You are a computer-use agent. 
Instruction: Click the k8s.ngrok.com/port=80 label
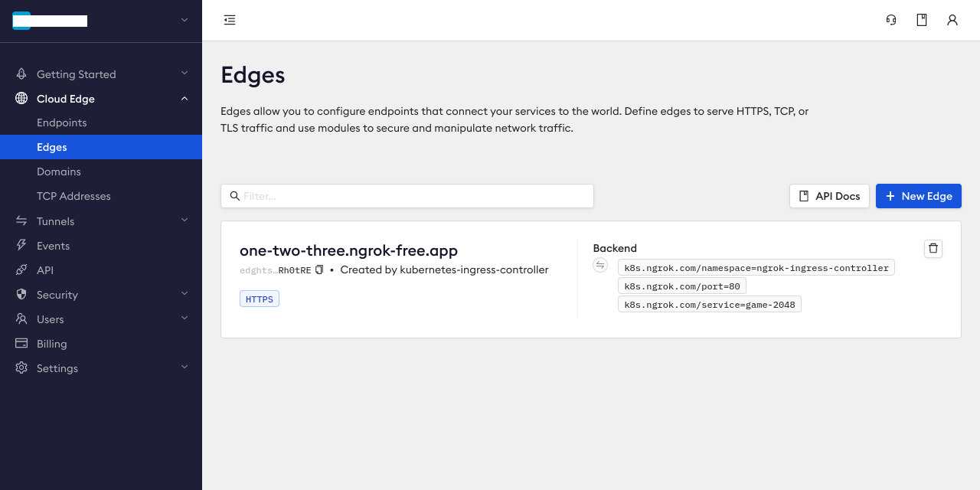point(682,286)
